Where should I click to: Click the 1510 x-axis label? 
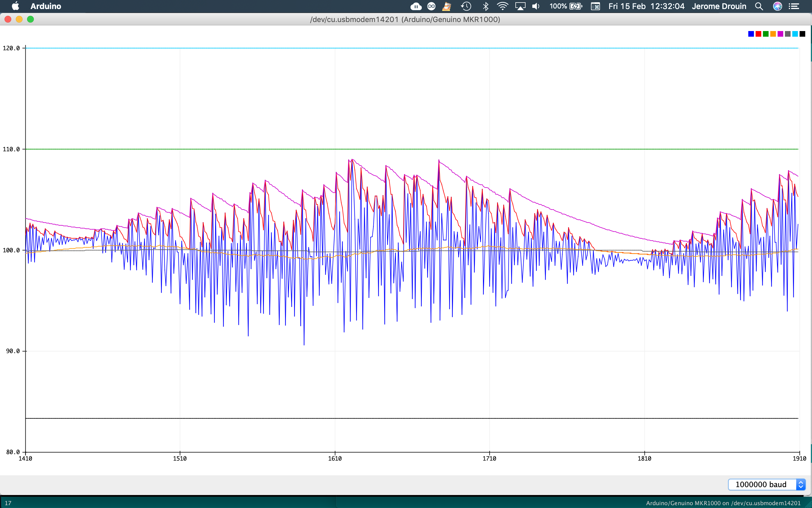pyautogui.click(x=180, y=459)
